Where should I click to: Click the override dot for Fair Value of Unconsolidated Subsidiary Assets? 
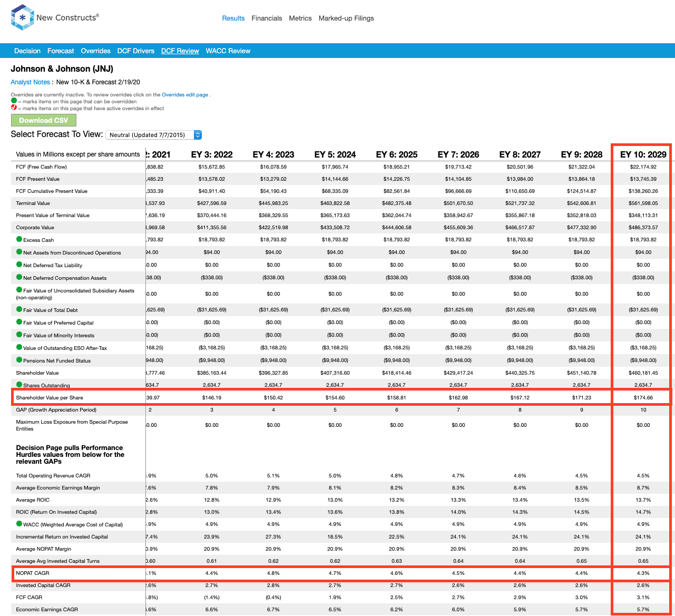coord(19,290)
